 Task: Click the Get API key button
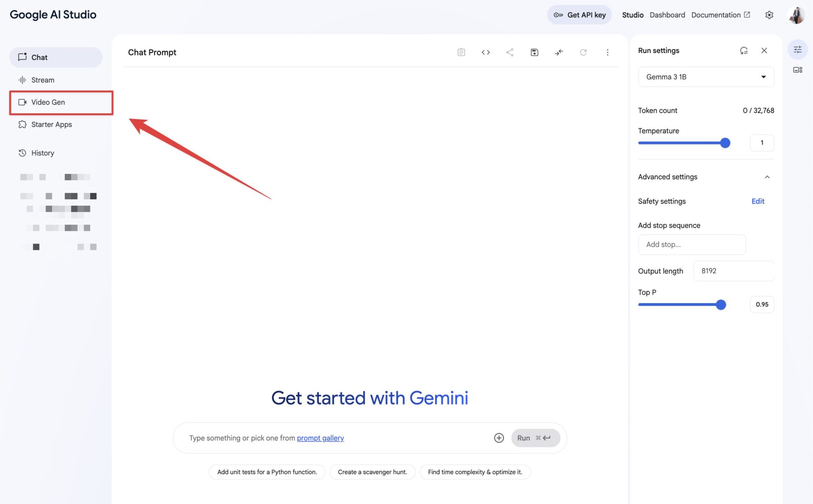click(x=579, y=15)
